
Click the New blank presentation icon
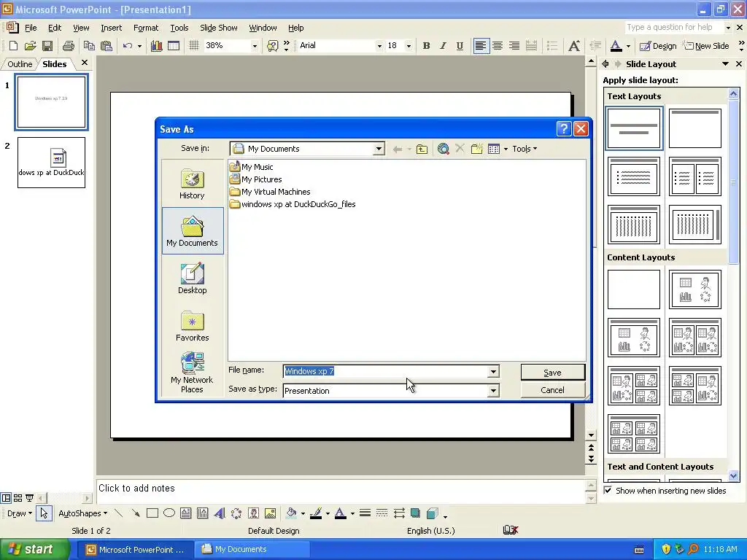tap(13, 46)
